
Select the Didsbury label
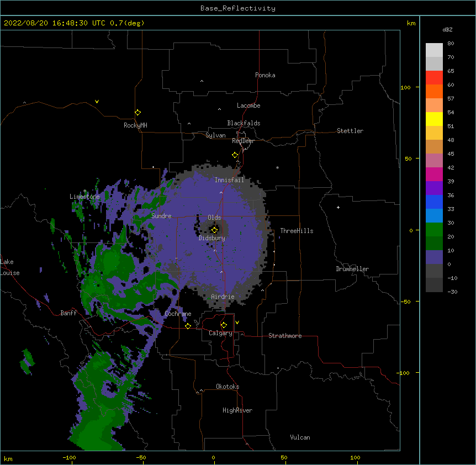point(212,238)
